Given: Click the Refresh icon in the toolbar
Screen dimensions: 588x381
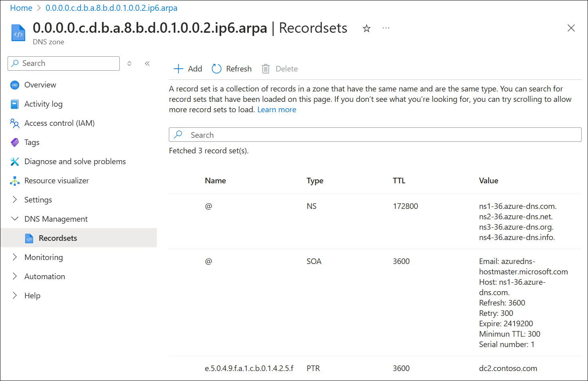Looking at the screenshot, I should [216, 68].
